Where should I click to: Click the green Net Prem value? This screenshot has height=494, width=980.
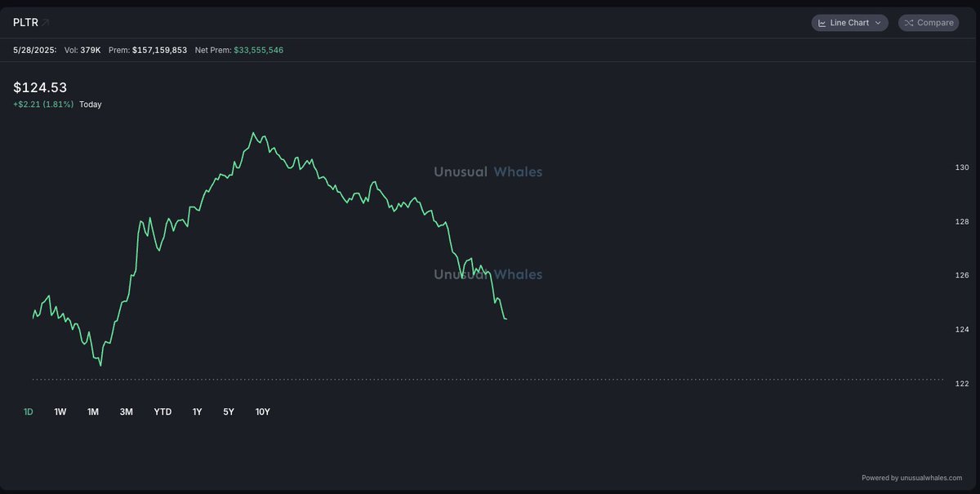(259, 50)
